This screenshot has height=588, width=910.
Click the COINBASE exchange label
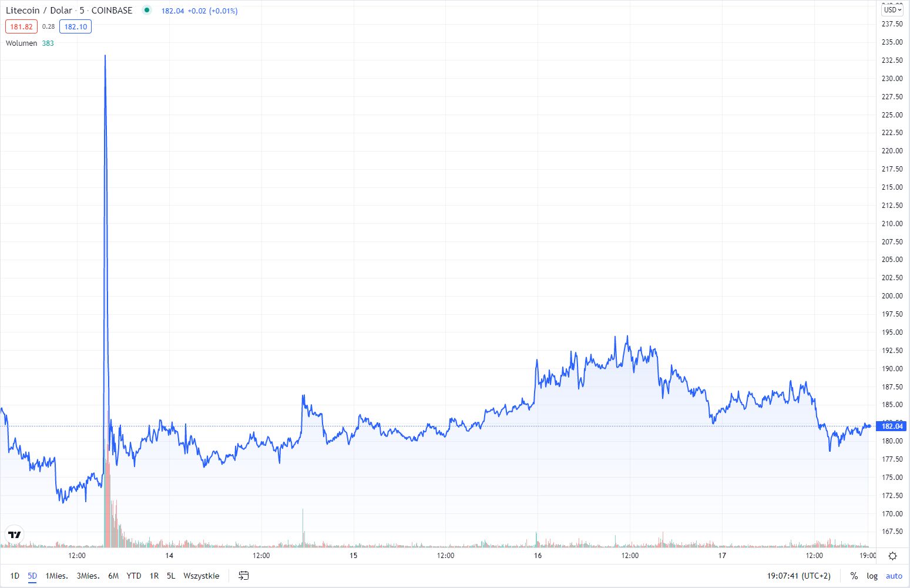coord(112,11)
